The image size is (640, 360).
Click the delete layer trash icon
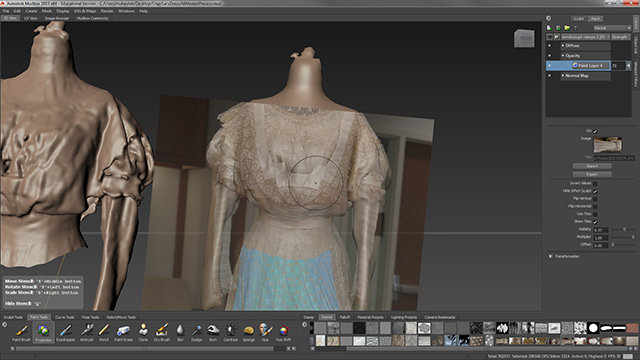click(576, 28)
